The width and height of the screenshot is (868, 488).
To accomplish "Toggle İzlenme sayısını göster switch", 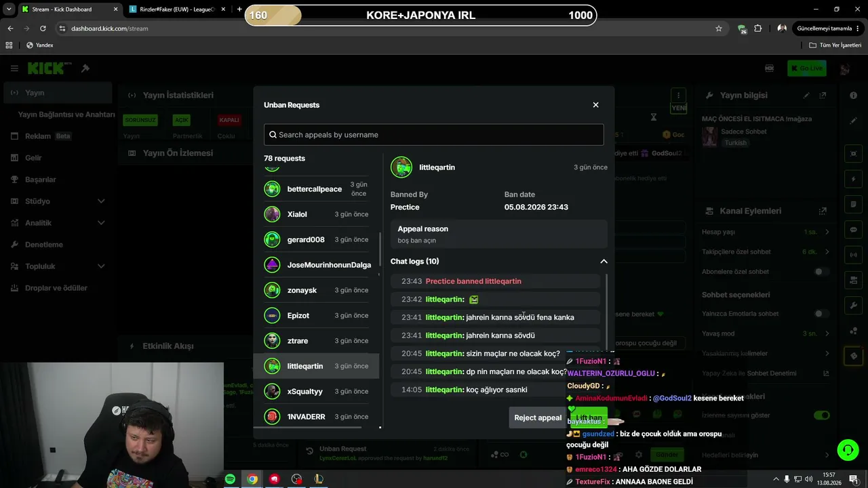I will click(821, 415).
